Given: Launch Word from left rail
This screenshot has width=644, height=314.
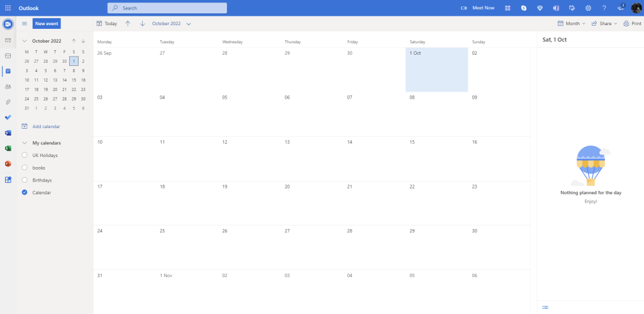Looking at the screenshot, I should (x=8, y=133).
